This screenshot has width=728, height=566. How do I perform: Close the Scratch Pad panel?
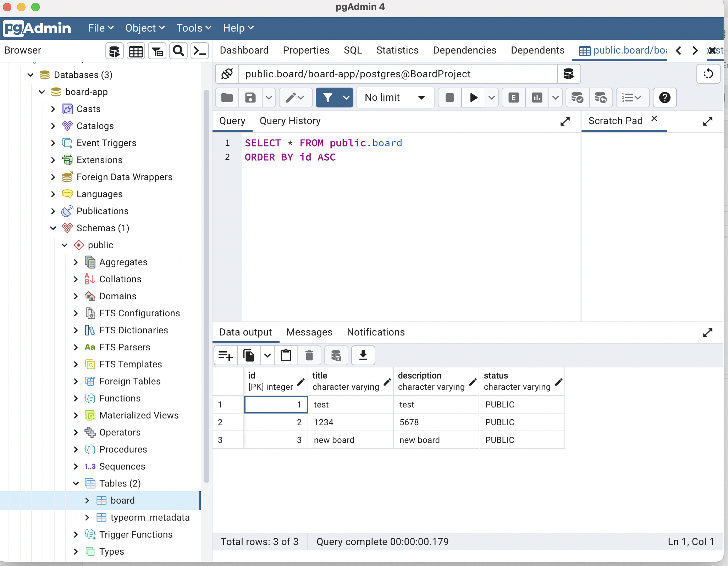tap(654, 119)
